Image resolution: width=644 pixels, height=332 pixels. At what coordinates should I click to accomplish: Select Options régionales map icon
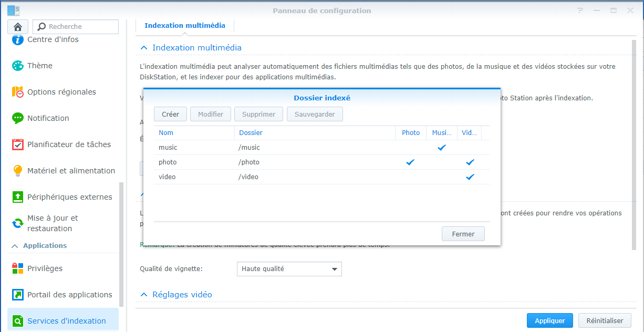click(18, 92)
